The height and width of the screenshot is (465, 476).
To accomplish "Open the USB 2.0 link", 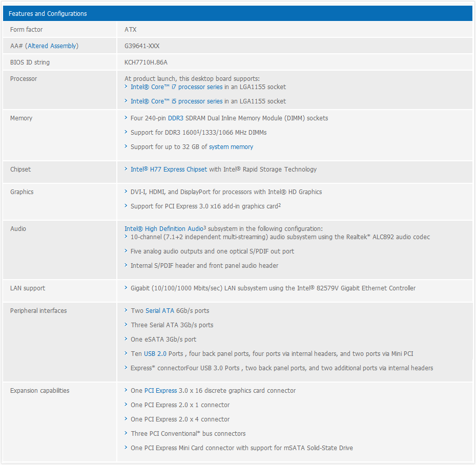I will pyautogui.click(x=155, y=354).
